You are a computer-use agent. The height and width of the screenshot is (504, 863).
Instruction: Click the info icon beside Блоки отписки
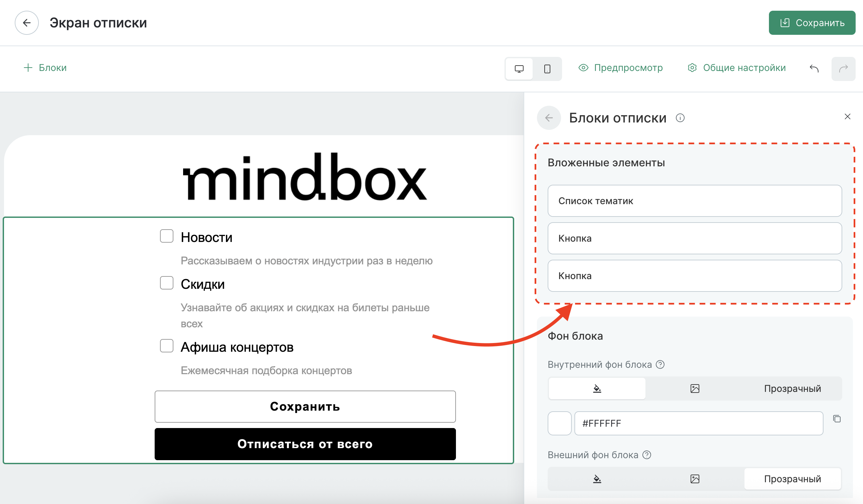click(x=681, y=118)
